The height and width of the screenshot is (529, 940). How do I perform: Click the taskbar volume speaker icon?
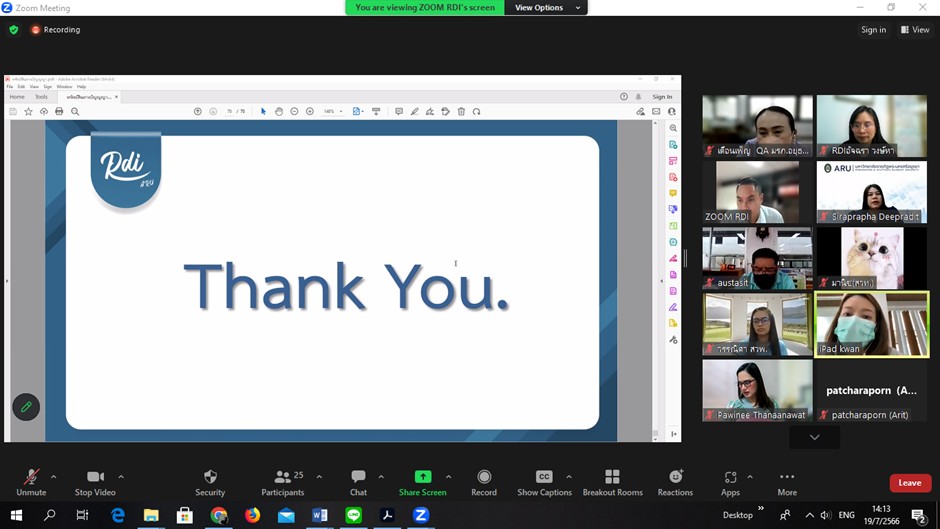coord(825,515)
